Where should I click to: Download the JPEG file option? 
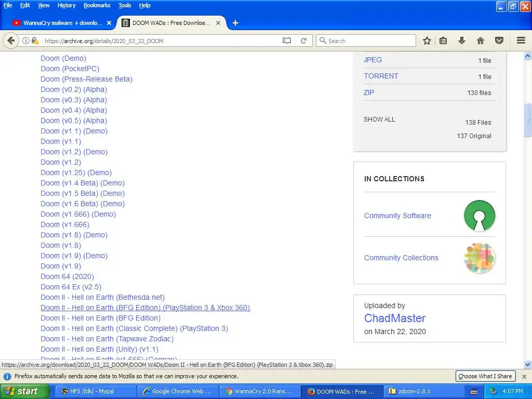(x=373, y=60)
